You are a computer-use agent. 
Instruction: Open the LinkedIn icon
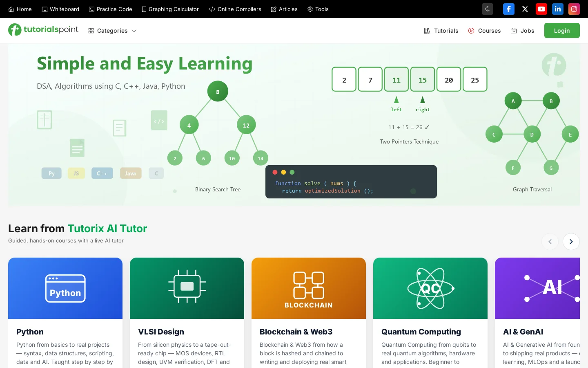click(558, 9)
